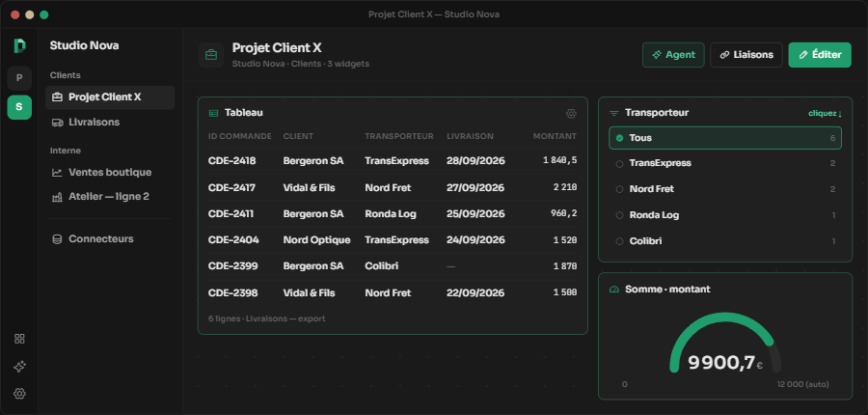The width and height of the screenshot is (868, 415).
Task: Click the Liaisons button
Action: tap(746, 55)
